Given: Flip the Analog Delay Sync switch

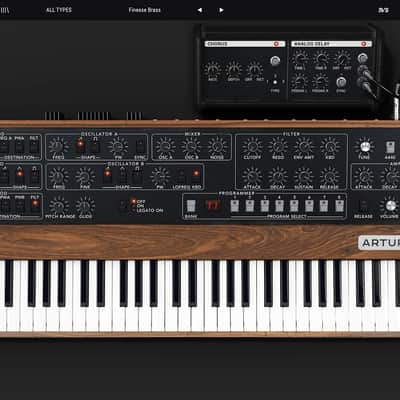Looking at the screenshot, I should pos(341,82).
